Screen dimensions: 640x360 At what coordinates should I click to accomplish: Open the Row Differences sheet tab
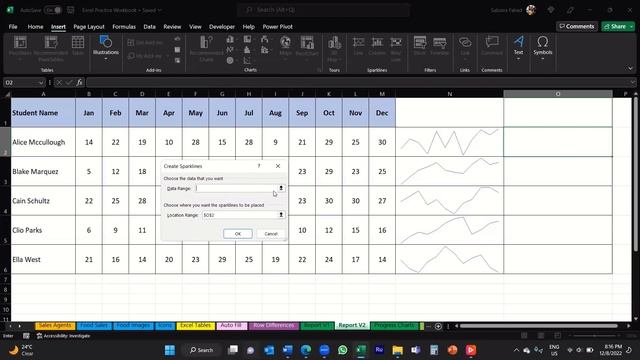(273, 325)
